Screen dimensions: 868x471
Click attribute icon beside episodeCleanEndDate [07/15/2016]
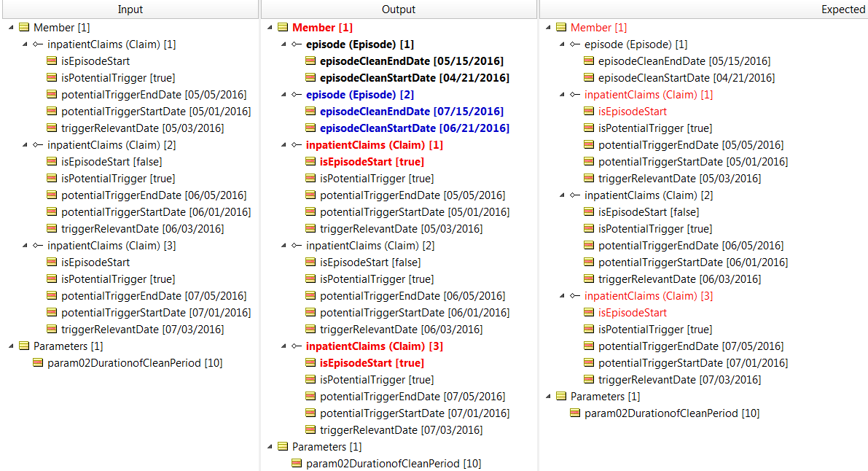[310, 112]
